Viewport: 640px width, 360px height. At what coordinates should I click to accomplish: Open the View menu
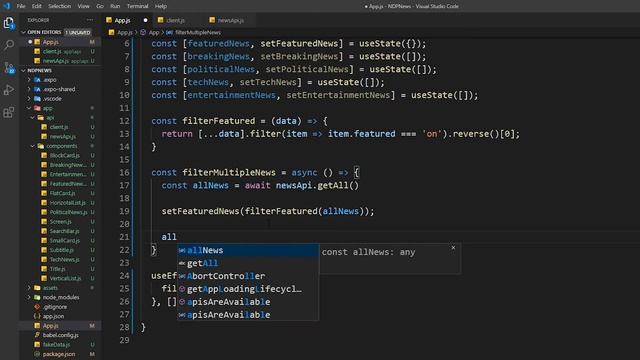(83, 6)
